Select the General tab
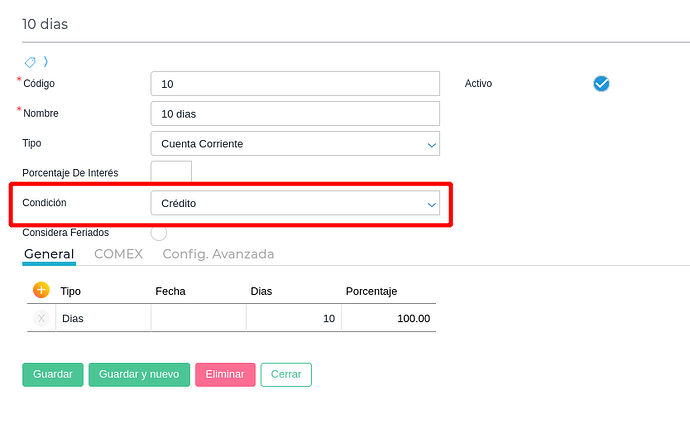 tap(49, 254)
